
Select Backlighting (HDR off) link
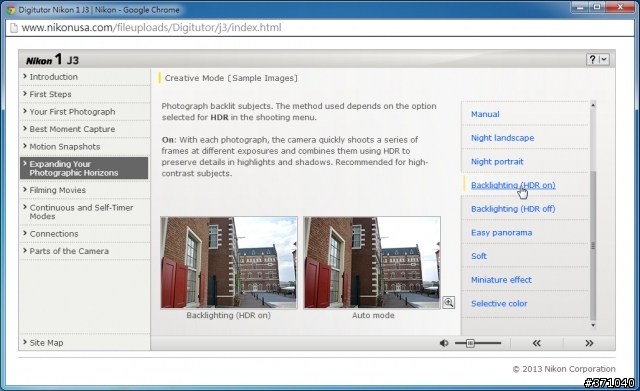513,209
